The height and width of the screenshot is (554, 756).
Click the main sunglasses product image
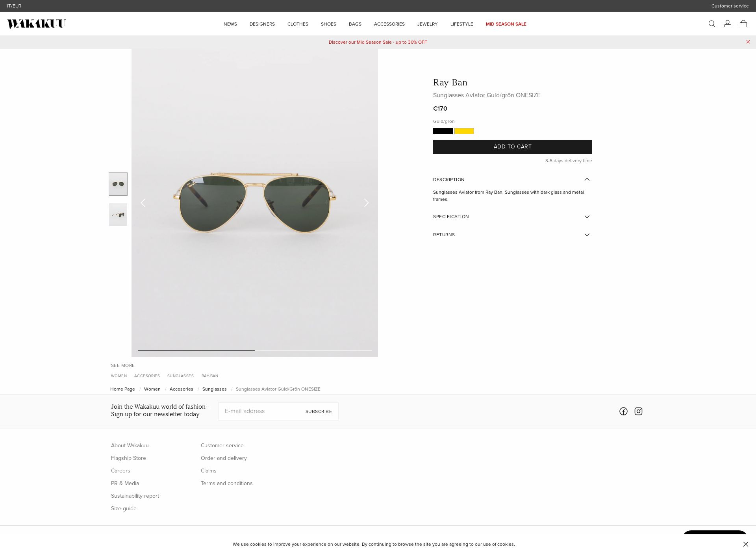pyautogui.click(x=255, y=203)
